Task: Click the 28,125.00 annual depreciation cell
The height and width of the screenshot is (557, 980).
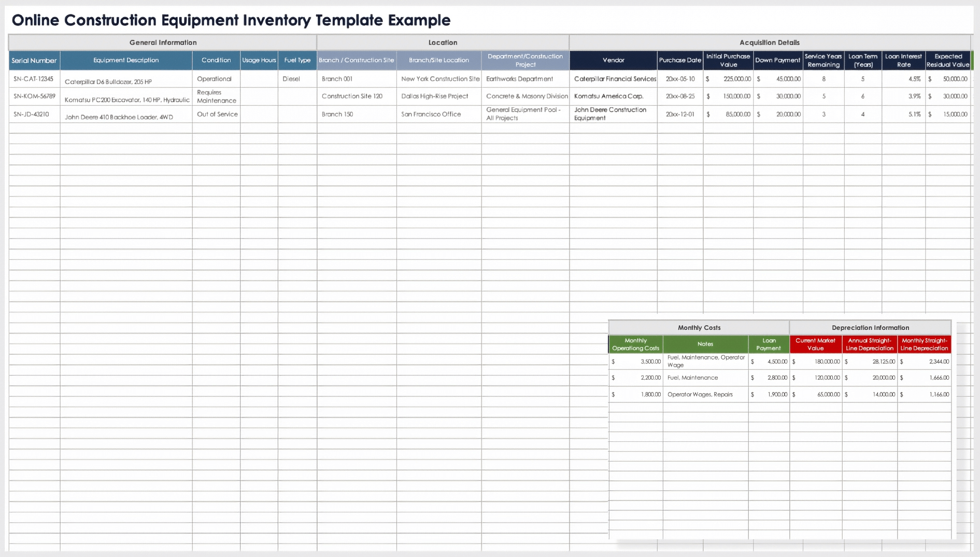Action: [x=870, y=361]
